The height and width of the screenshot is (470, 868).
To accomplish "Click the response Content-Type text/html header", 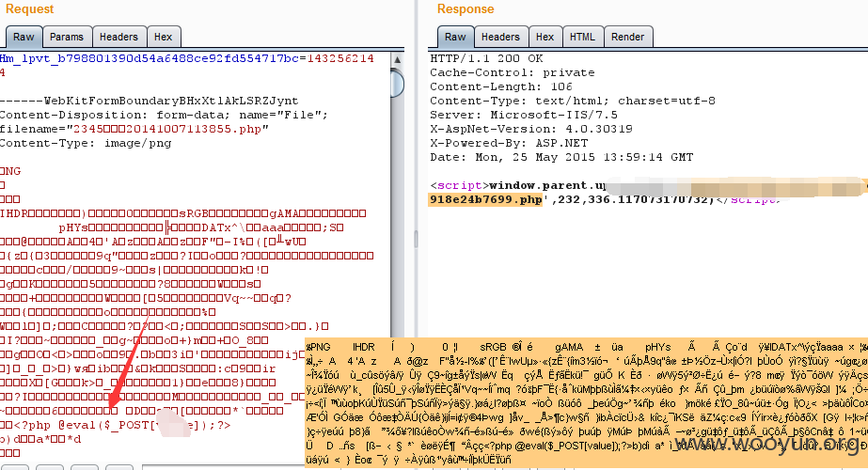I will tap(573, 101).
